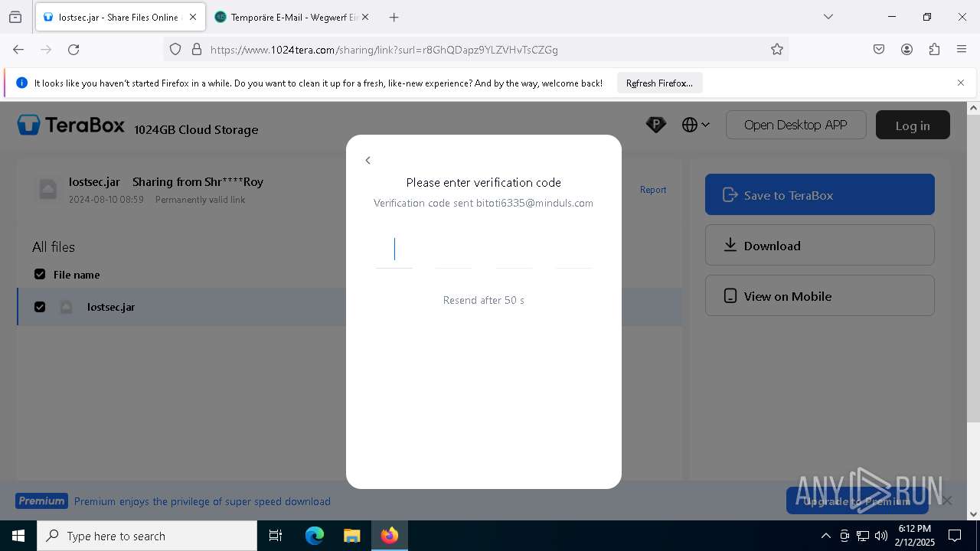Switch to the lostsec.jar Share Files tab

111,17
